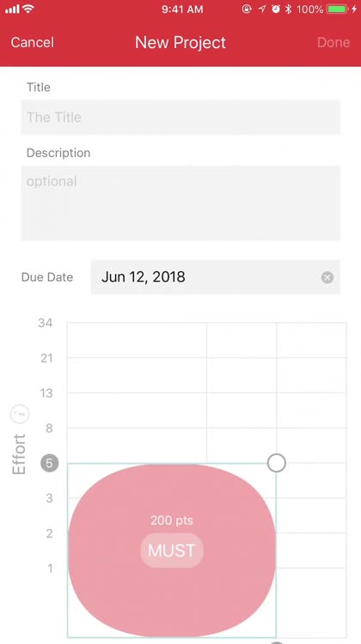Tap the battery icon in status bar

[338, 9]
